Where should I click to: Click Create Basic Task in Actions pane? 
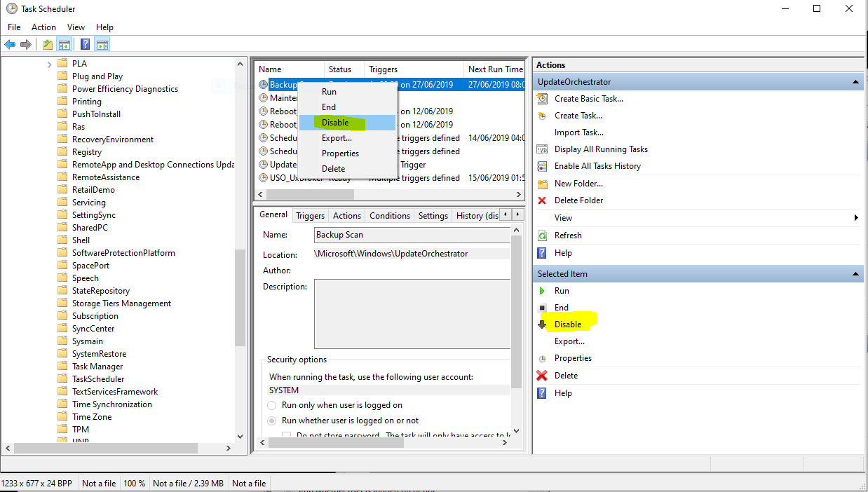point(588,99)
